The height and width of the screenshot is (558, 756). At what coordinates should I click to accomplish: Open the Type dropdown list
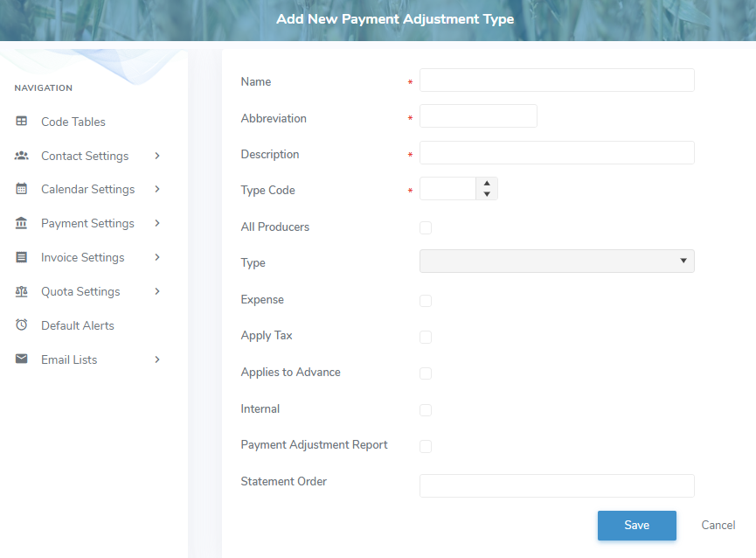557,261
